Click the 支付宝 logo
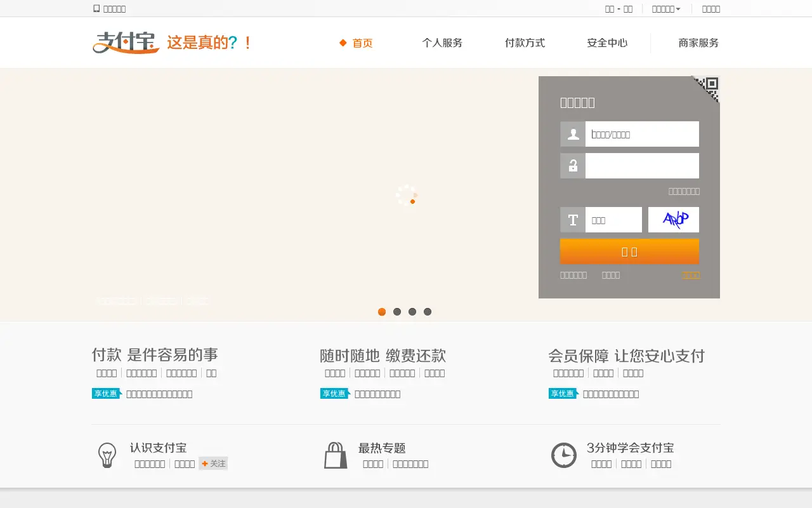 point(126,43)
